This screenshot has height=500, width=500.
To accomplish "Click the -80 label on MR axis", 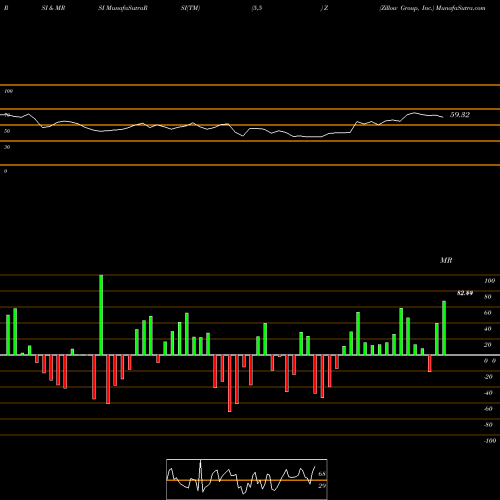I will click(488, 425).
